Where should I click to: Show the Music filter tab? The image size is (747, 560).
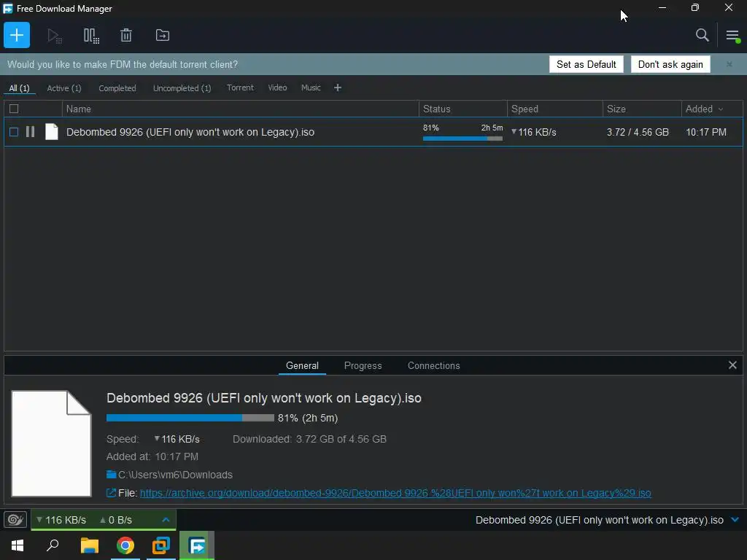[x=311, y=87]
